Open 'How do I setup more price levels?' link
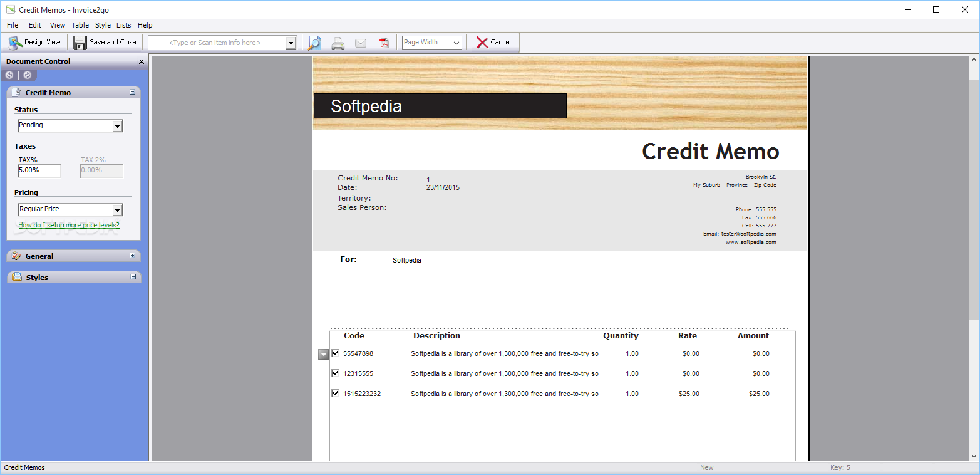980x475 pixels. 69,225
